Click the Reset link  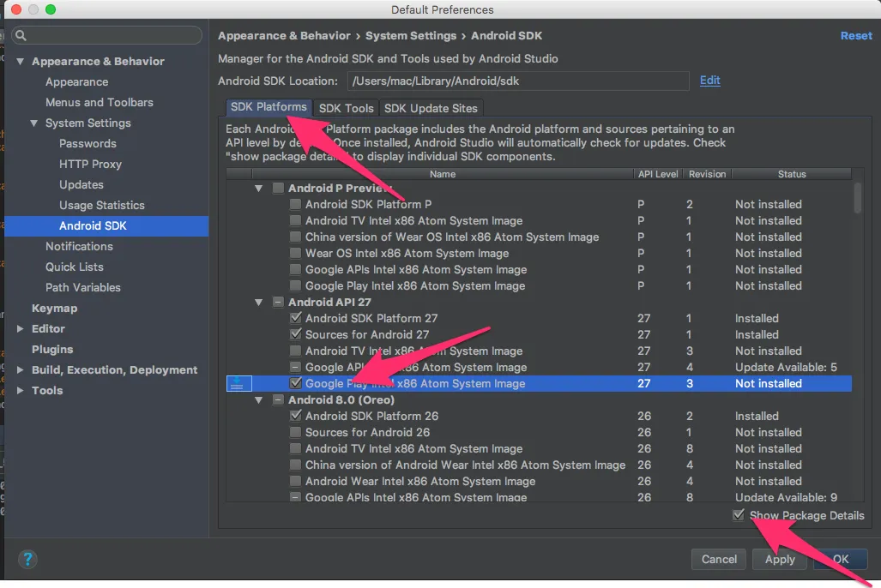tap(855, 36)
